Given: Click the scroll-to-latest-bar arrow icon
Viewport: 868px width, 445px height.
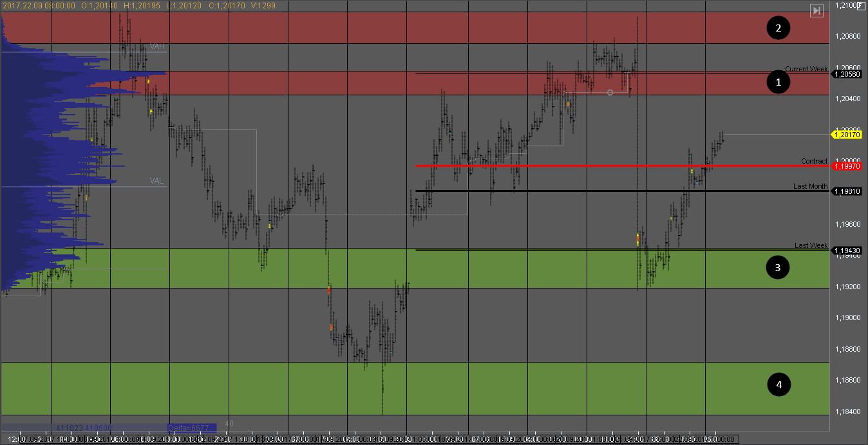Looking at the screenshot, I should [x=816, y=10].
